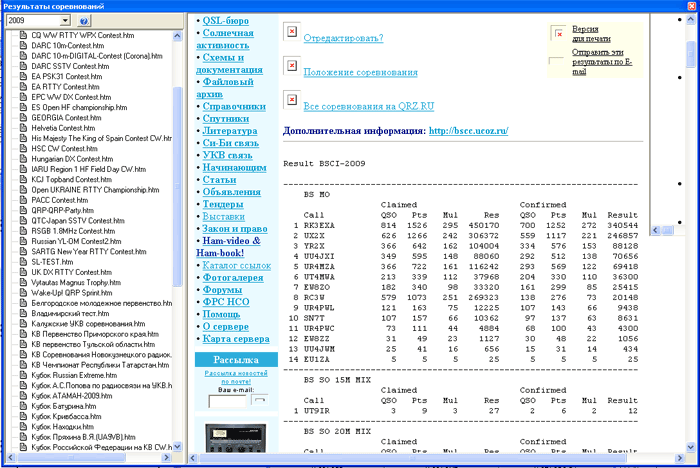The height and width of the screenshot is (468, 700).
Task: Select ES Open HF championship.htm in the tree
Action: click(79, 107)
